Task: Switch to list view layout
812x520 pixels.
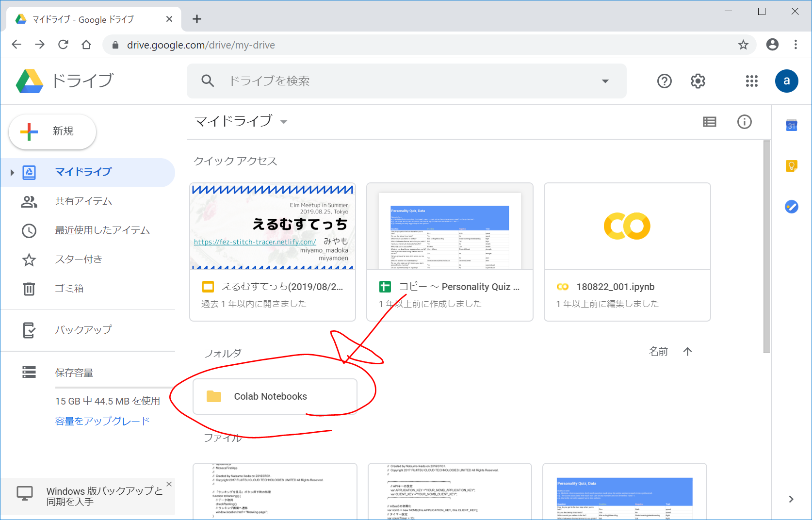Action: point(709,122)
